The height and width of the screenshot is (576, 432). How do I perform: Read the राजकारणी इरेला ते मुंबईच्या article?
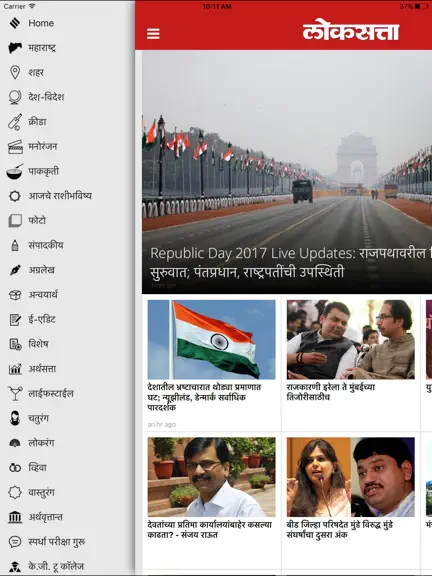tap(331, 392)
